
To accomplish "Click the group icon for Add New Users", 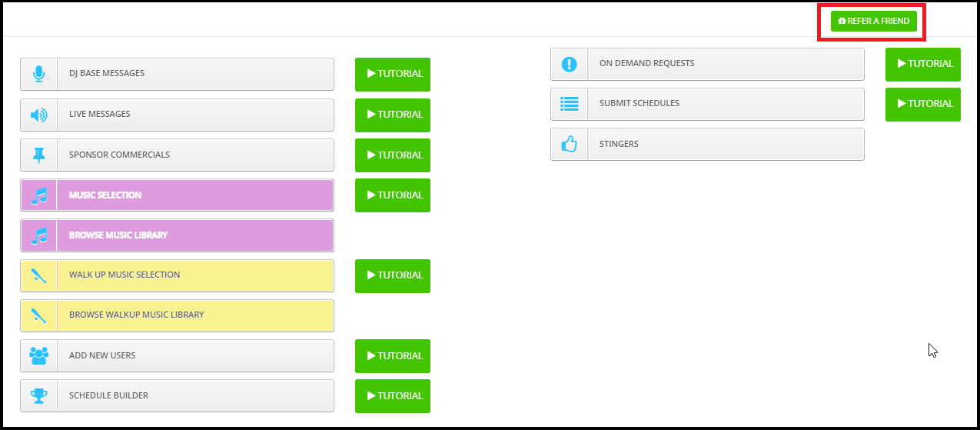I will pos(38,355).
